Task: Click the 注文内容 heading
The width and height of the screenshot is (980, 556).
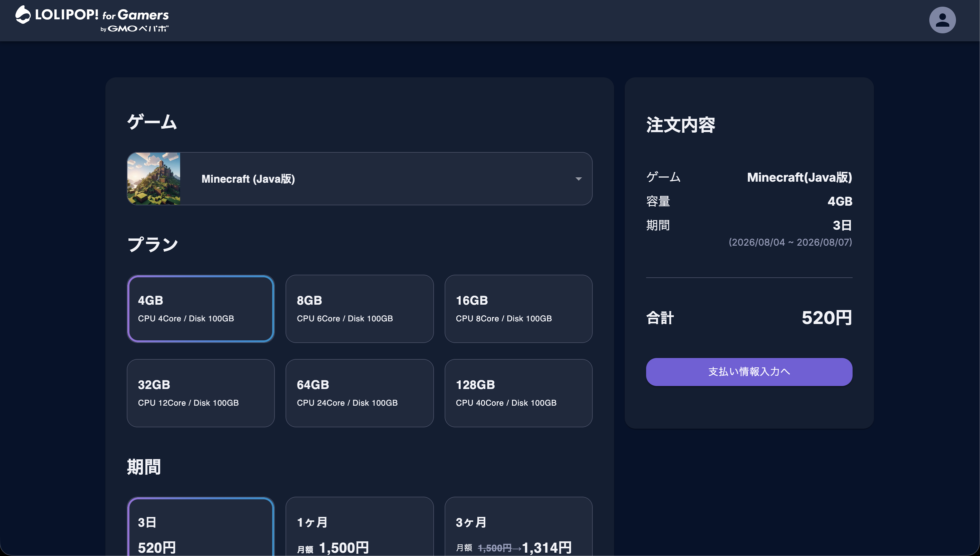Action: pyautogui.click(x=680, y=125)
